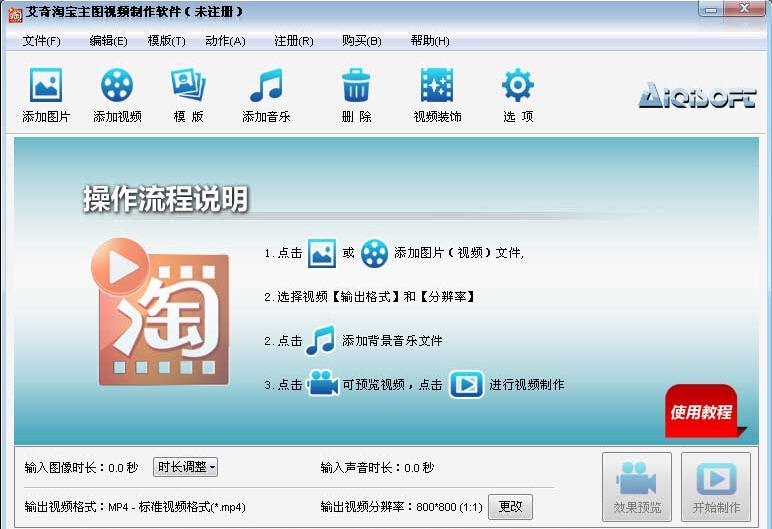Open the 模版(T) menu

coord(166,41)
